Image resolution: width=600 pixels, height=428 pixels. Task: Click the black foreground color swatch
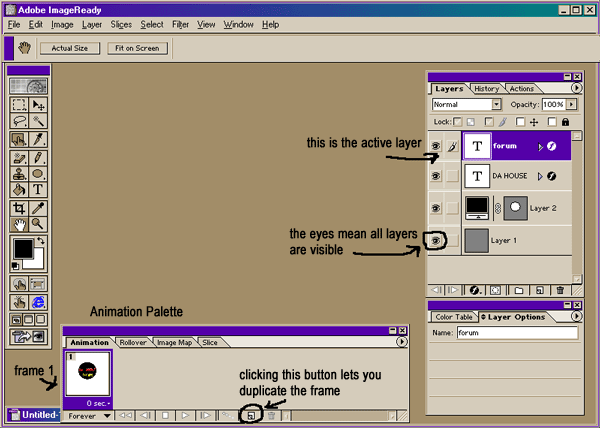23,250
